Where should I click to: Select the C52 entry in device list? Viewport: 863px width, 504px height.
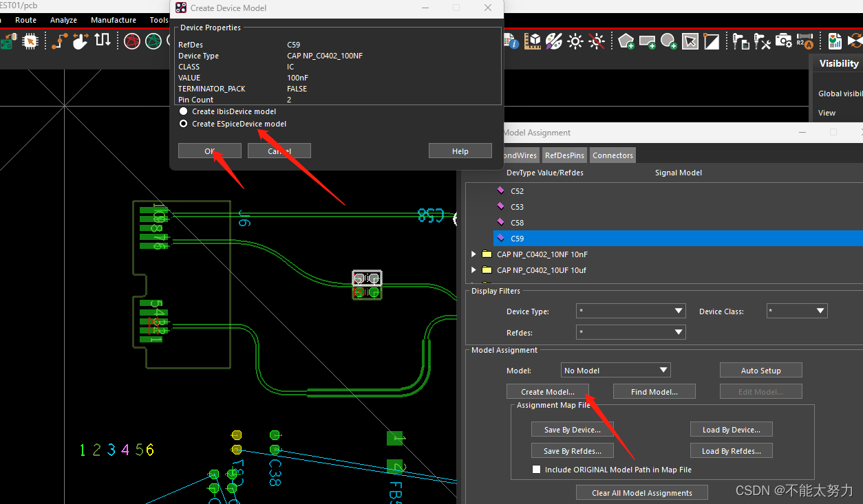pyautogui.click(x=517, y=191)
